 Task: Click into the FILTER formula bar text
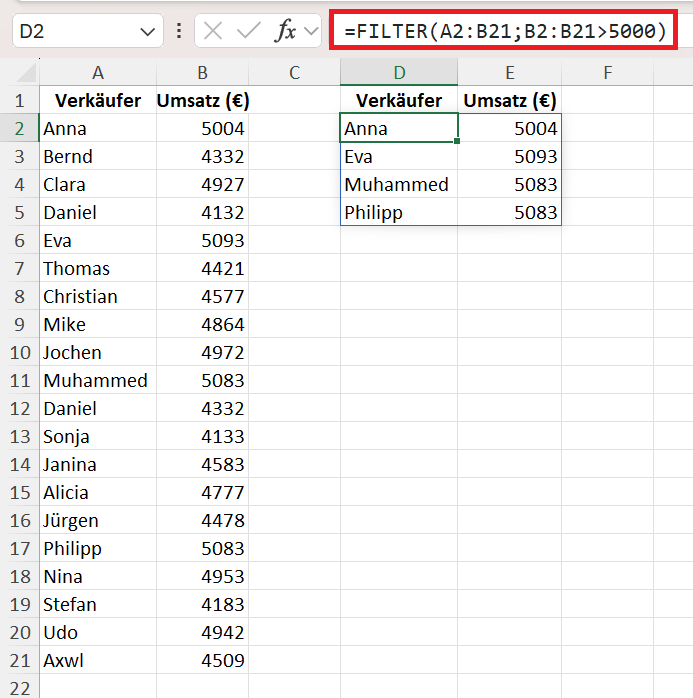click(x=503, y=30)
